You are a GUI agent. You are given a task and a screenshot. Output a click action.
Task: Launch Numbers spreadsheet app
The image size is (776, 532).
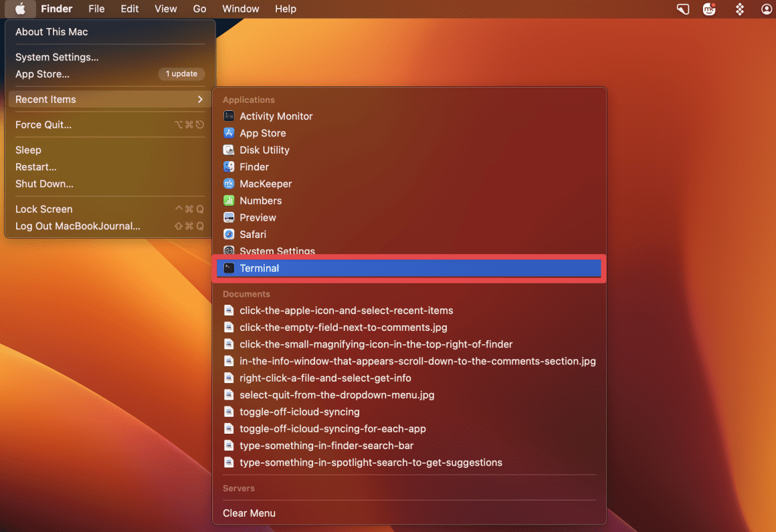(x=259, y=201)
